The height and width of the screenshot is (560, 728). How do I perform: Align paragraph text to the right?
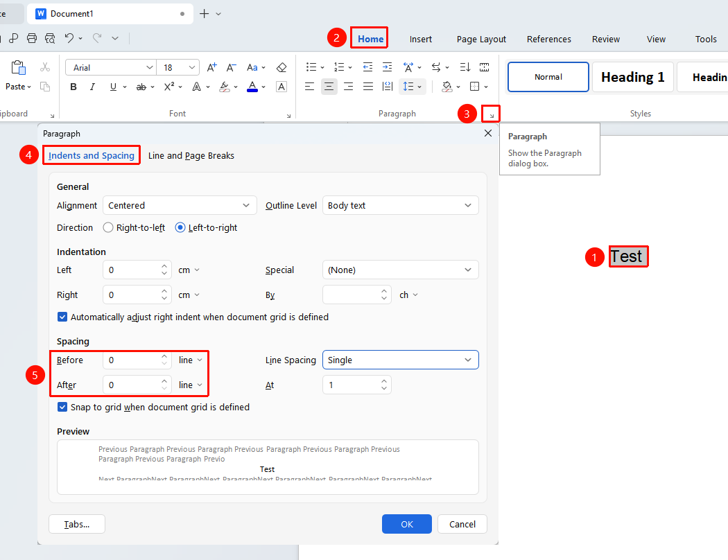pyautogui.click(x=348, y=87)
